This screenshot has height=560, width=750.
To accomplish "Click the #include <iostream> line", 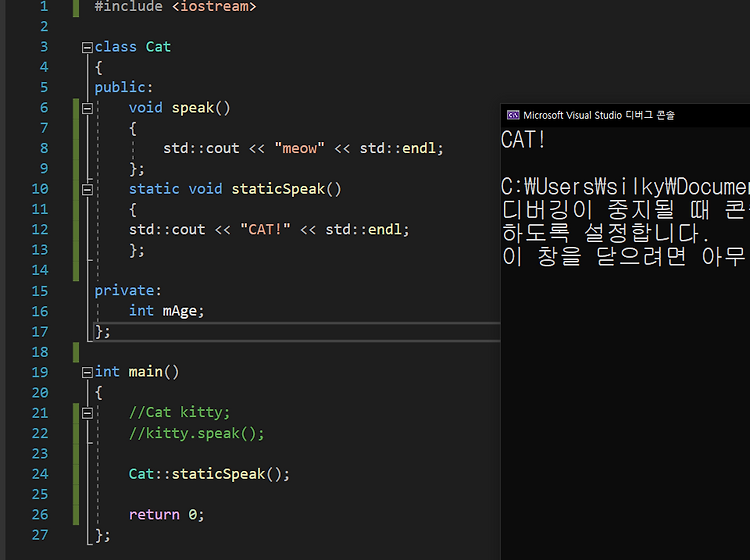I will point(175,6).
